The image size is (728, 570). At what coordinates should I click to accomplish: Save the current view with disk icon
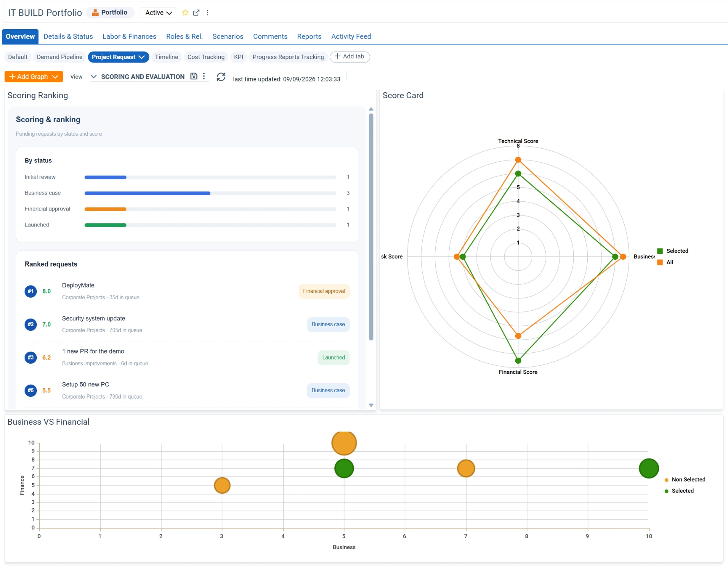(x=194, y=76)
